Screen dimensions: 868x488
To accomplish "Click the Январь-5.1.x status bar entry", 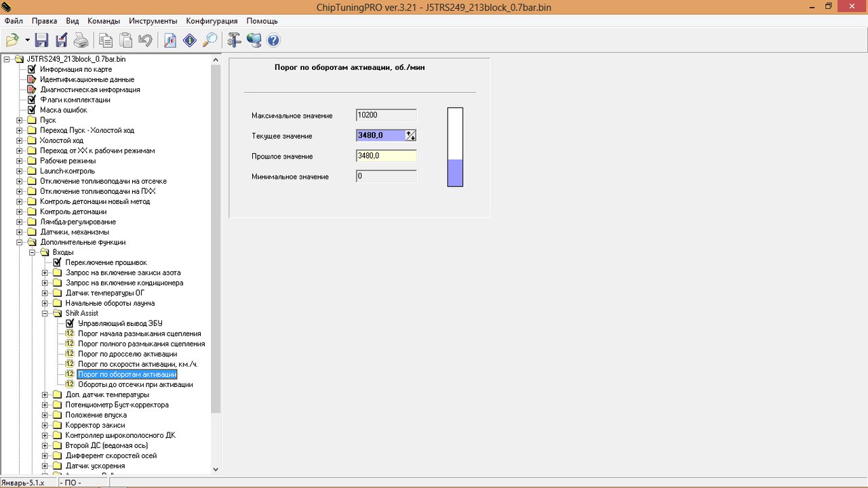I will tap(23, 483).
